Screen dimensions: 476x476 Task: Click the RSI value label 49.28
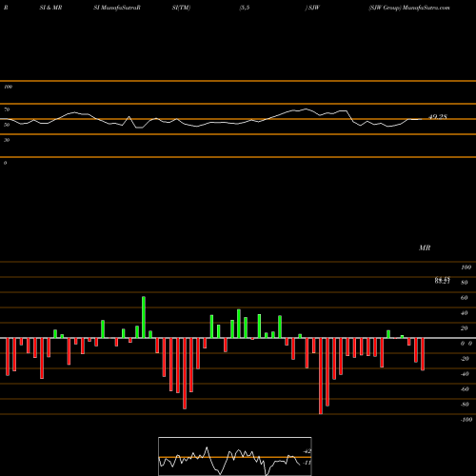(438, 117)
